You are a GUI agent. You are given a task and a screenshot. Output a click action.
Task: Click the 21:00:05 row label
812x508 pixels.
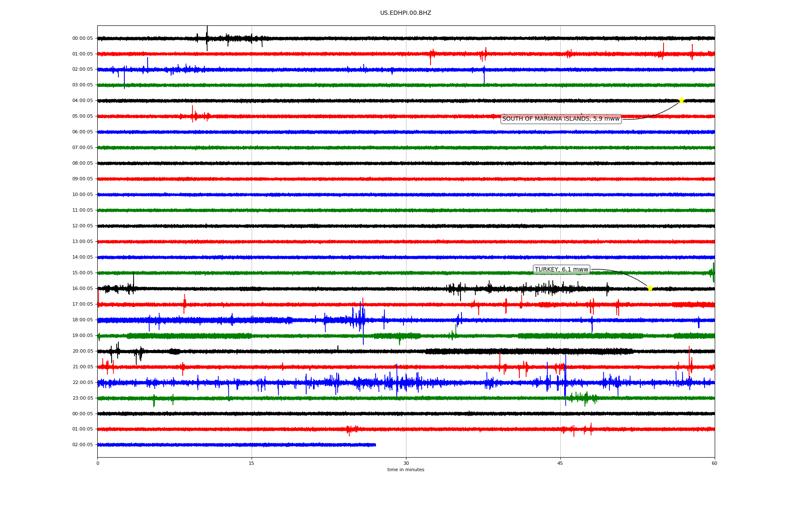(82, 367)
